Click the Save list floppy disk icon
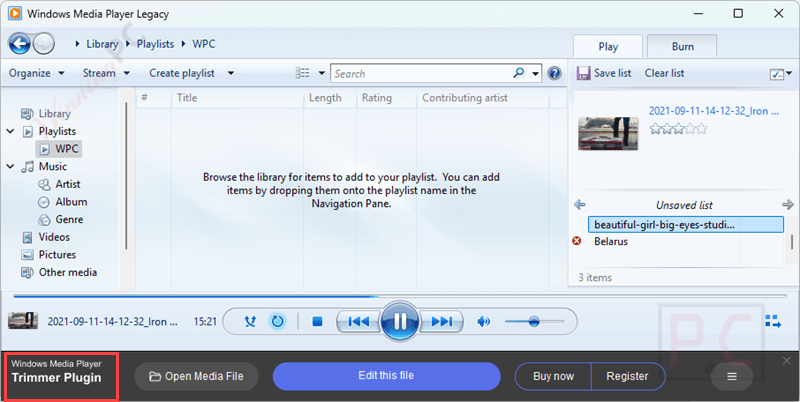 [x=583, y=73]
